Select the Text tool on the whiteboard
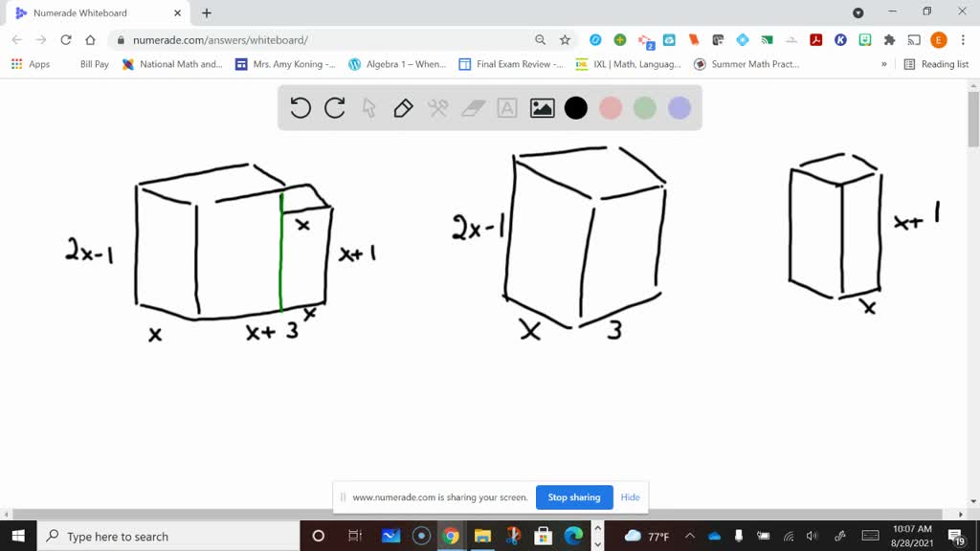 (x=506, y=108)
